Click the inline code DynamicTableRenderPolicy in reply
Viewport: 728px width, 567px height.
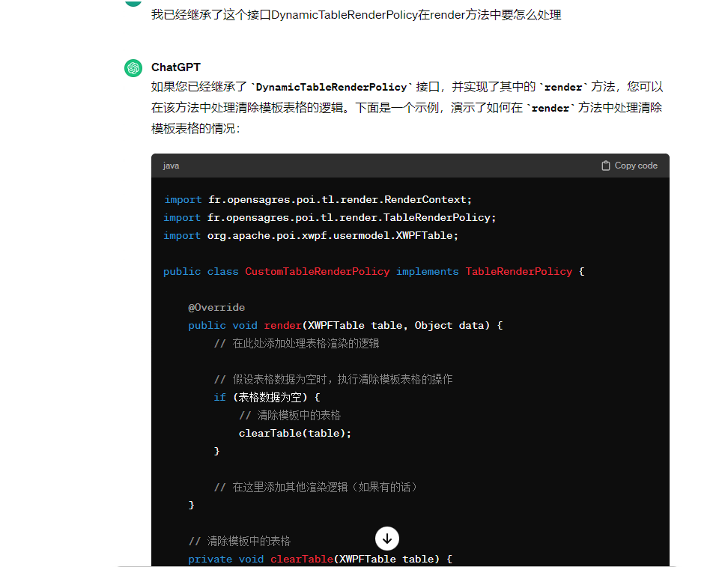[x=332, y=87]
